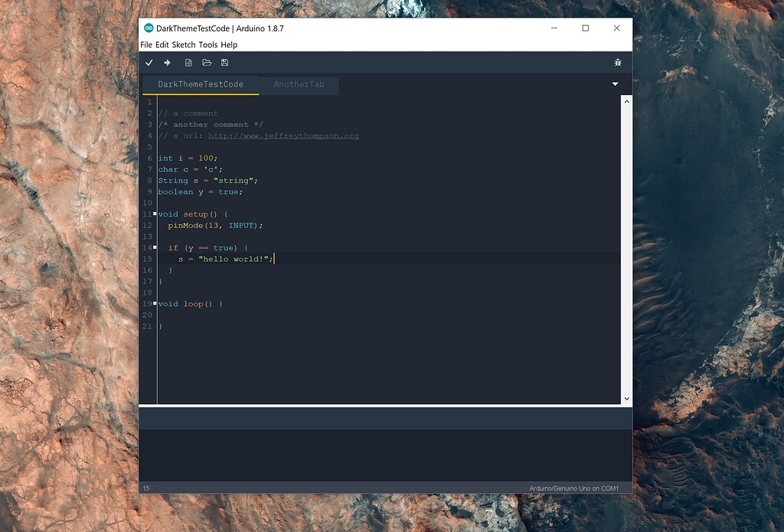Viewport: 784px width, 532px height.
Task: Click the scrollbar down arrow
Action: (626, 399)
